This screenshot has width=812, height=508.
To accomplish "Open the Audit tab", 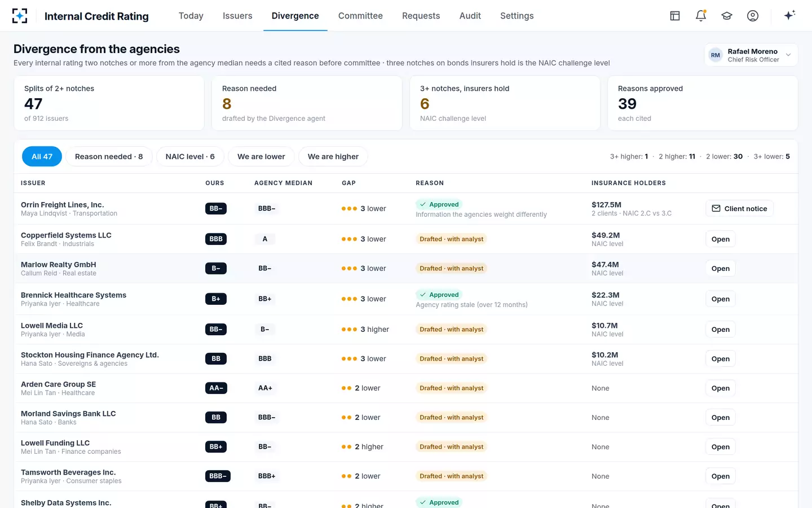I will pyautogui.click(x=470, y=16).
